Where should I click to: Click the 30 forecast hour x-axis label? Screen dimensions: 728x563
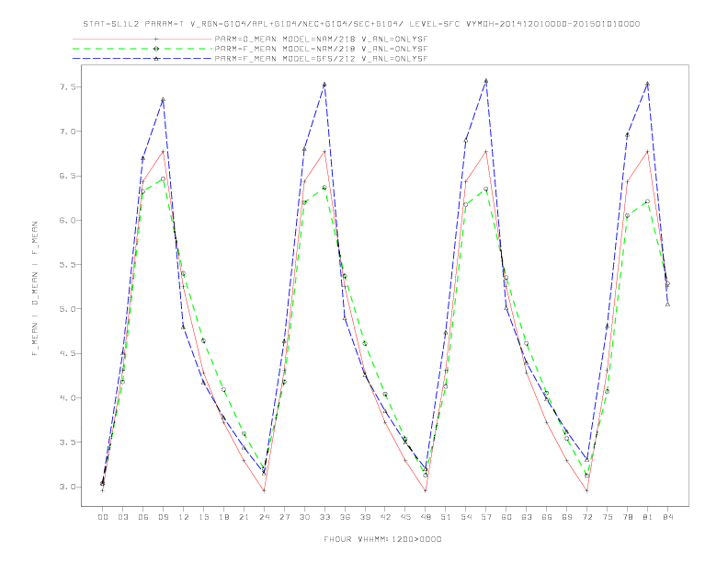304,517
